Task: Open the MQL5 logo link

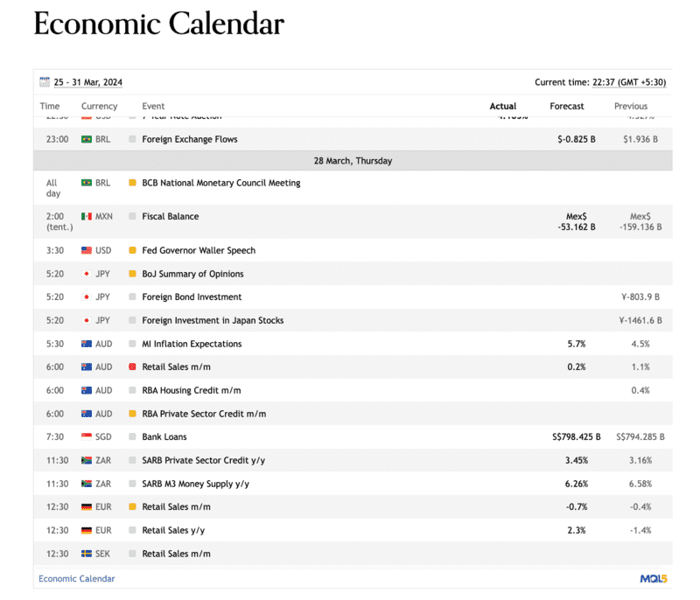Action: 654,579
